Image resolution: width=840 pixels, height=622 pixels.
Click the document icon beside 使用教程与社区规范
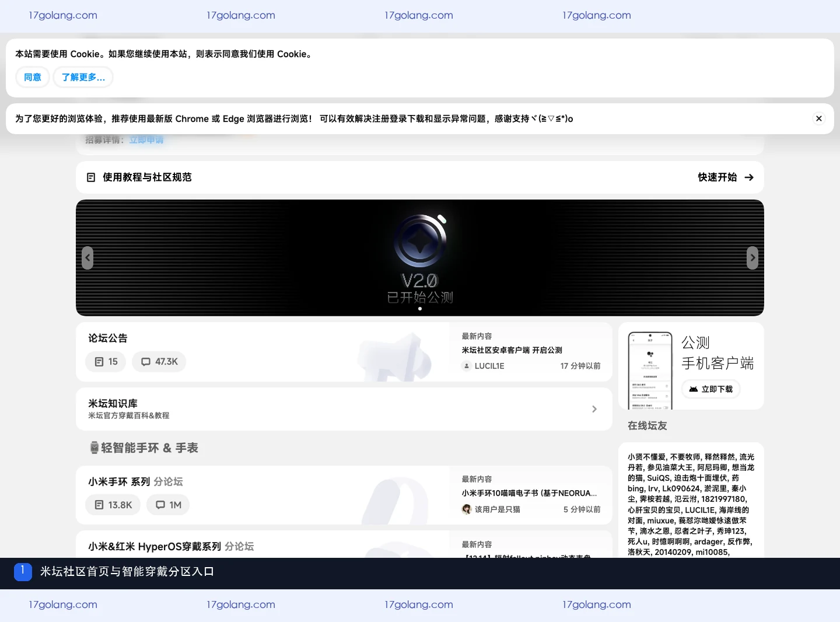click(x=91, y=177)
